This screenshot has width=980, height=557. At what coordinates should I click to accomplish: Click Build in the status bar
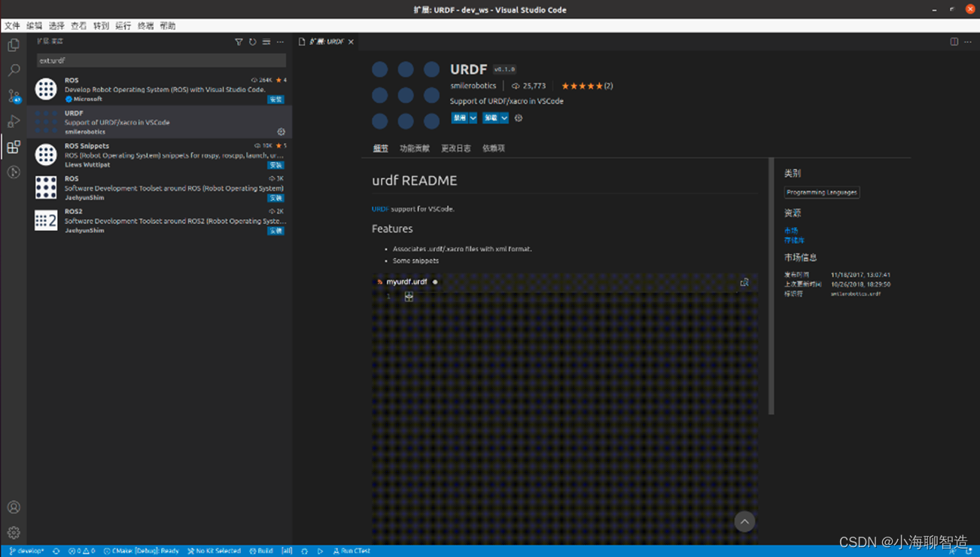(261, 551)
